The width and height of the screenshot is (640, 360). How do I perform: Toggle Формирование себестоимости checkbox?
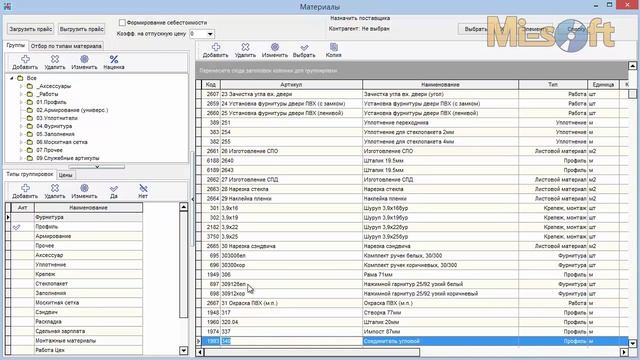point(122,23)
